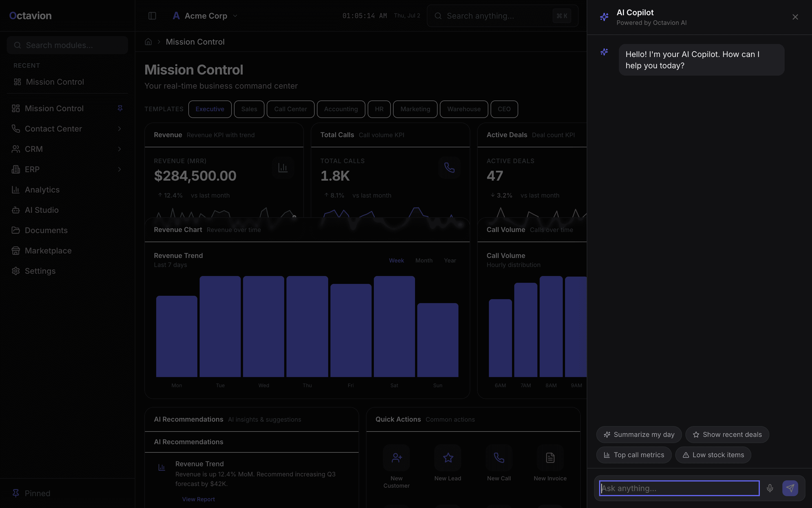Activate the microphone voice input
The height and width of the screenshot is (508, 812).
pos(770,488)
